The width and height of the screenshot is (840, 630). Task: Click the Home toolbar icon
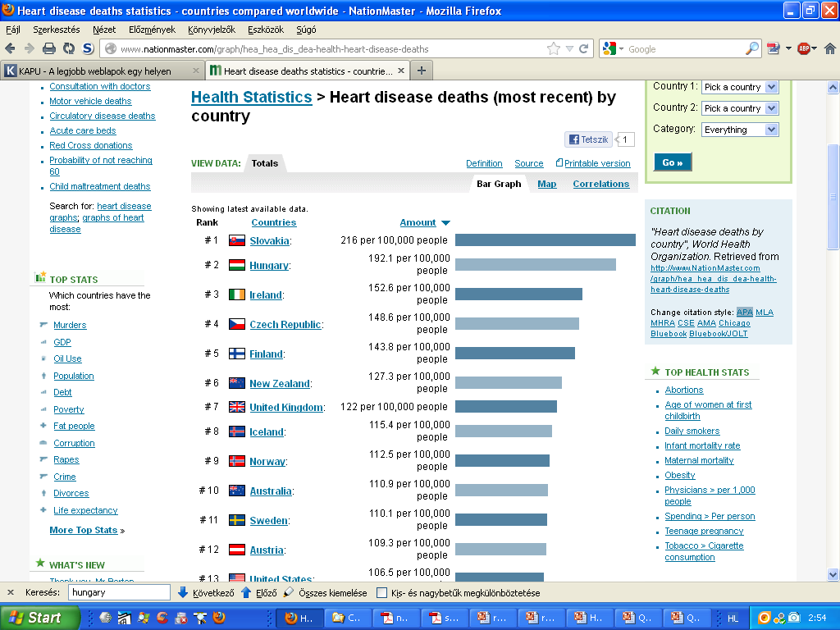[830, 48]
